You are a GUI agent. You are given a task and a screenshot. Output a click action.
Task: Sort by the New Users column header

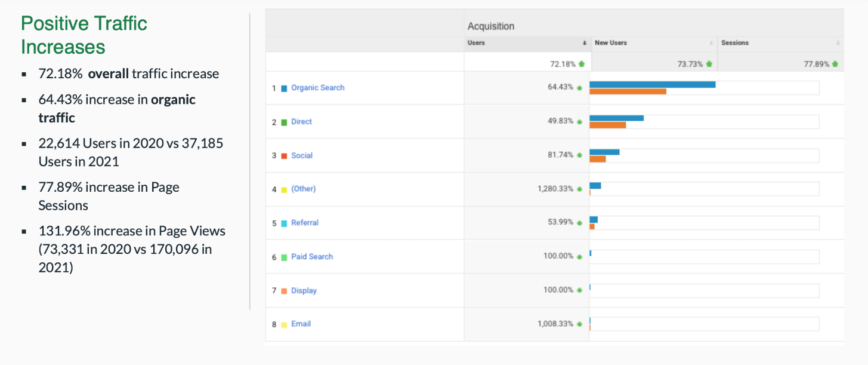(611, 43)
